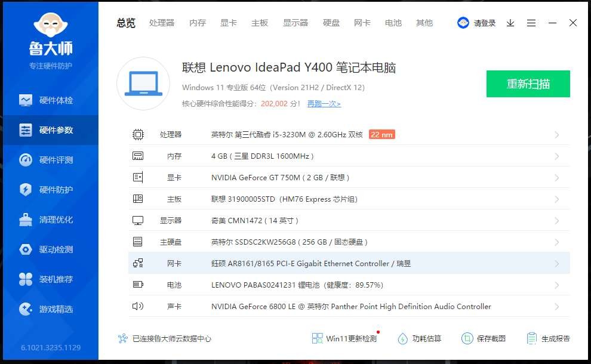This screenshot has width=591, height=364.
Task: Click the green 重新扫描 button
Action: [x=528, y=84]
